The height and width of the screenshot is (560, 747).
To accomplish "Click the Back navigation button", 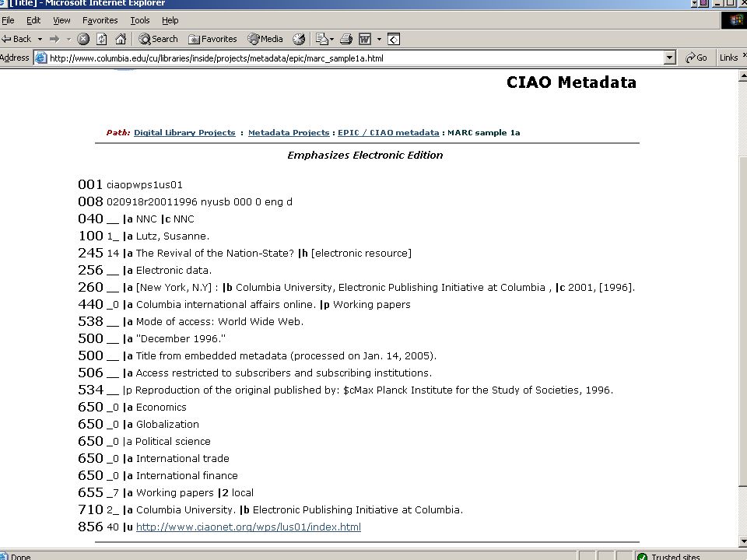I will pyautogui.click(x=16, y=39).
